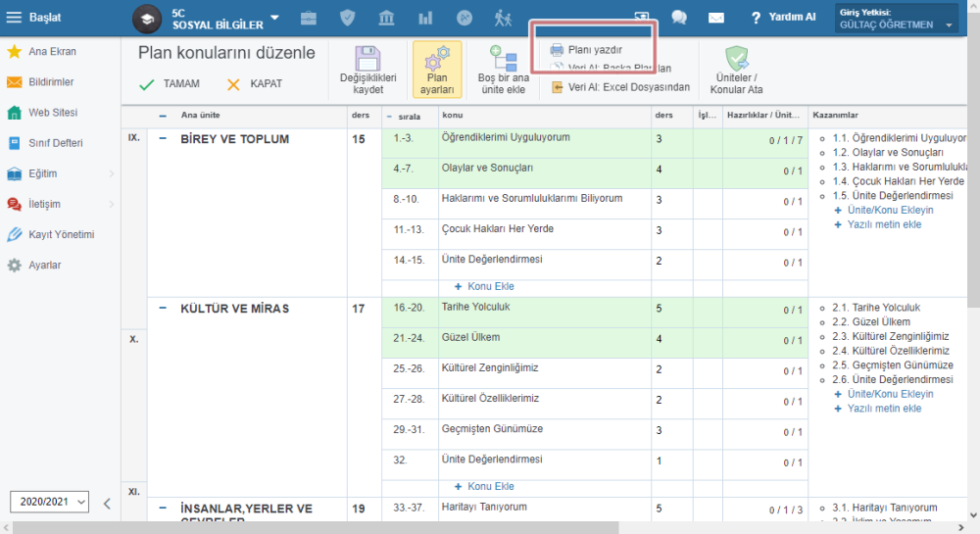Click Değişiklikleri kaydet save icon
This screenshot has width=980, height=534.
click(x=368, y=70)
